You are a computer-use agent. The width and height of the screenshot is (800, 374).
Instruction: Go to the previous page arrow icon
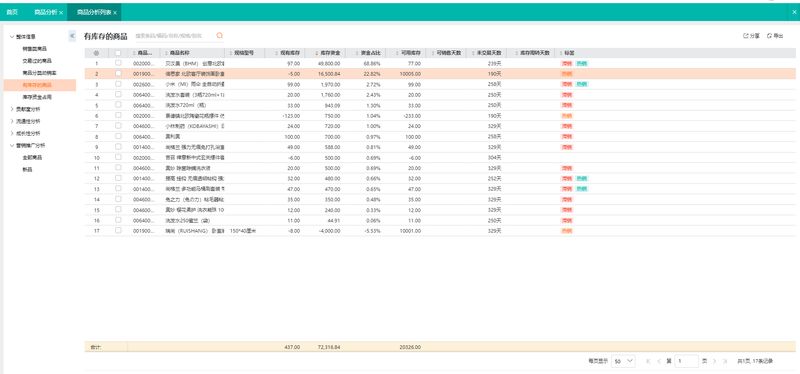tap(659, 361)
